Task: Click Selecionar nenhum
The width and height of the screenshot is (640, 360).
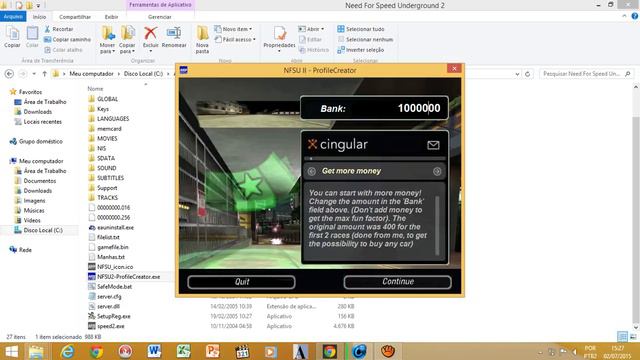Action: [365, 40]
